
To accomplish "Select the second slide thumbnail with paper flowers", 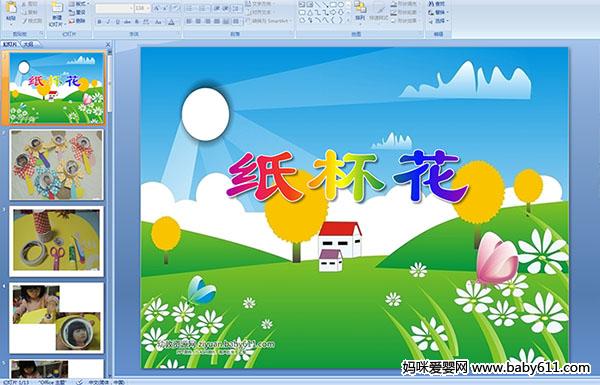I will point(57,165).
